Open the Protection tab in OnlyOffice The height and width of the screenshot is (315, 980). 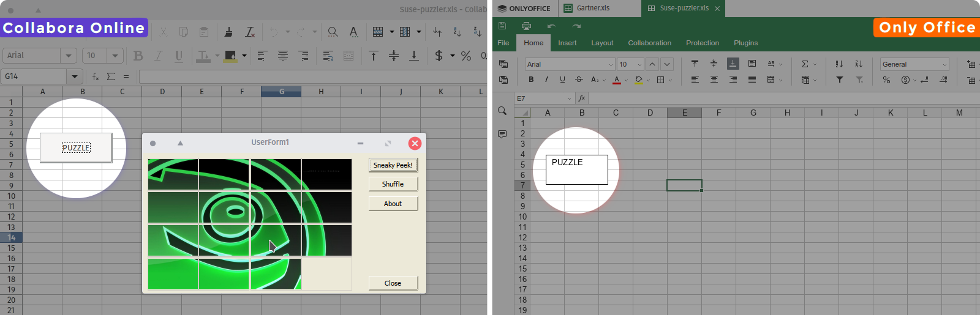pos(703,43)
